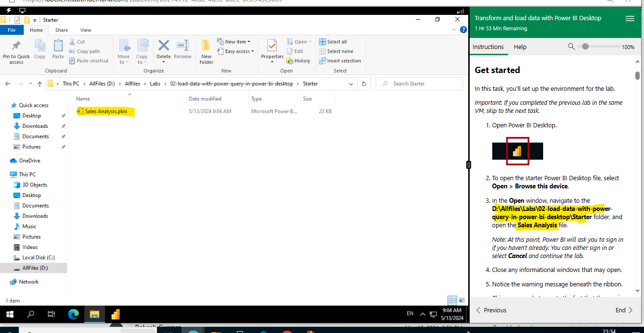Select Local Disk (C:) in navigation pane
Viewport: 644px width, 333px height.
[x=38, y=258]
